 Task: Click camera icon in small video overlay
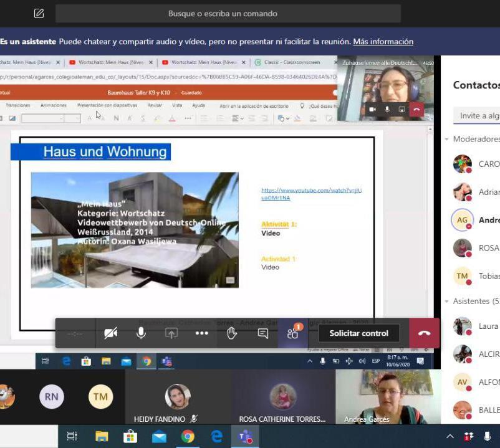tap(372, 110)
